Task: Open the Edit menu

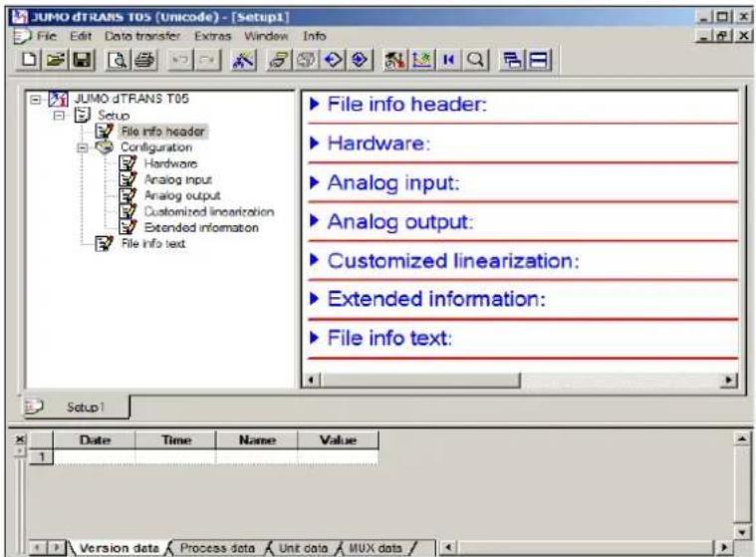Action: [x=81, y=36]
